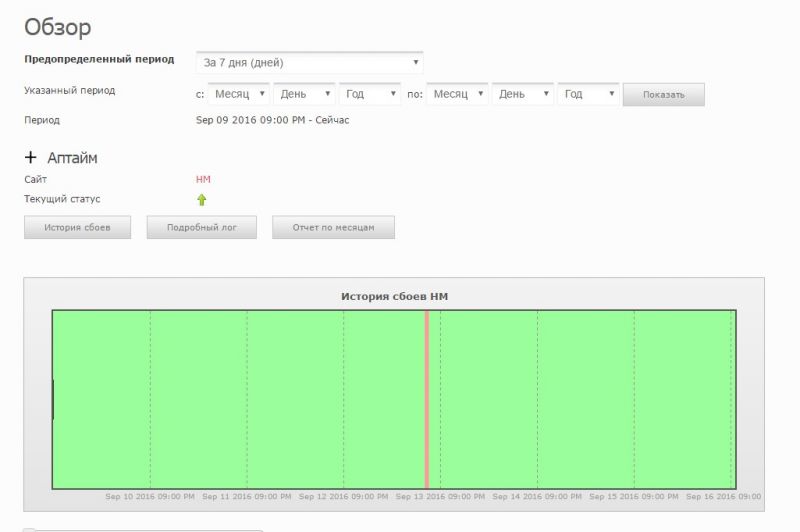Open the end year dropdown
This screenshot has width=800, height=532.
[588, 94]
